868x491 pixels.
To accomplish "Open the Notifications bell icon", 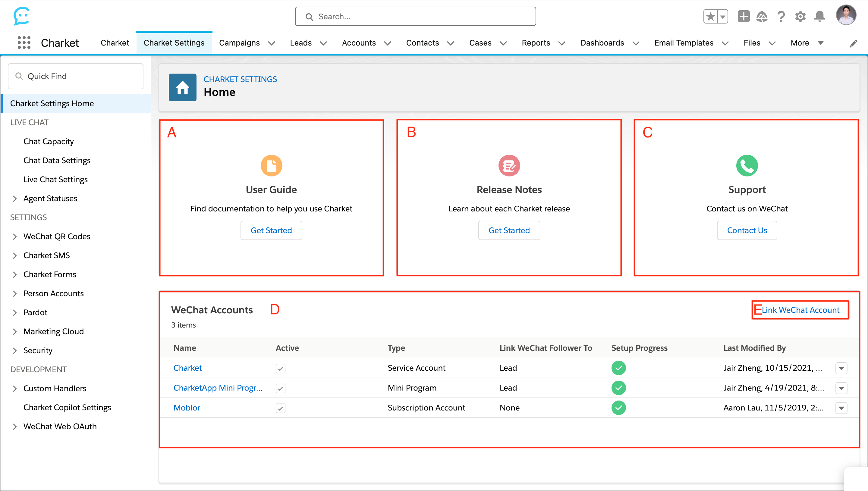I will [819, 16].
